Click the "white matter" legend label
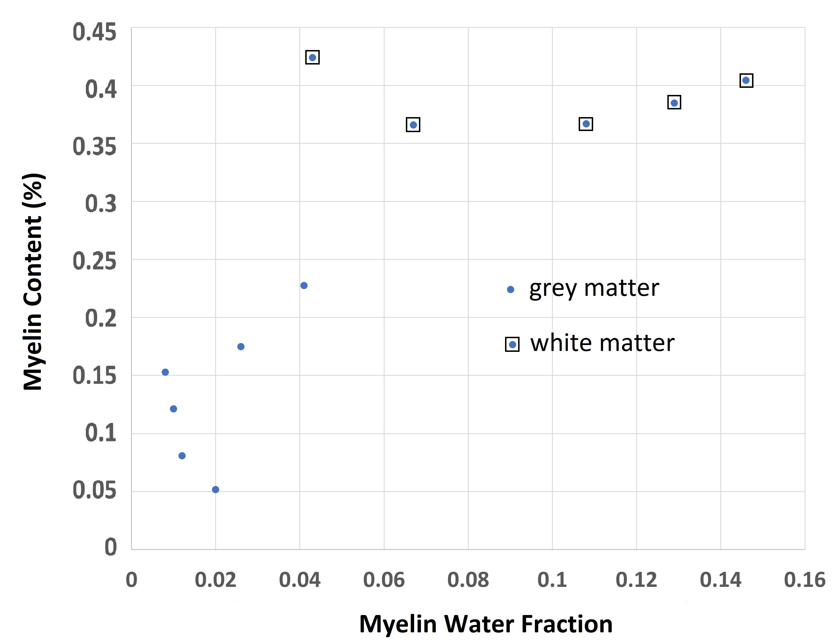Viewport: 839px width, 644px height. (x=602, y=343)
